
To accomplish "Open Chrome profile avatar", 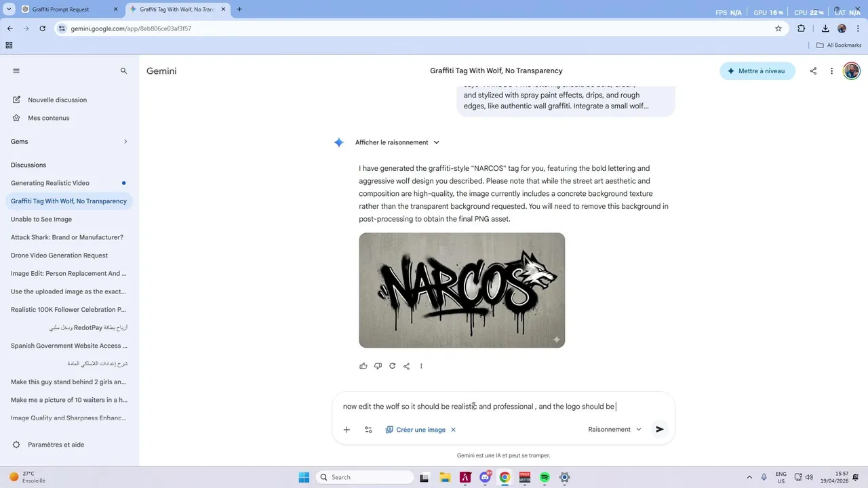I will click(842, 28).
